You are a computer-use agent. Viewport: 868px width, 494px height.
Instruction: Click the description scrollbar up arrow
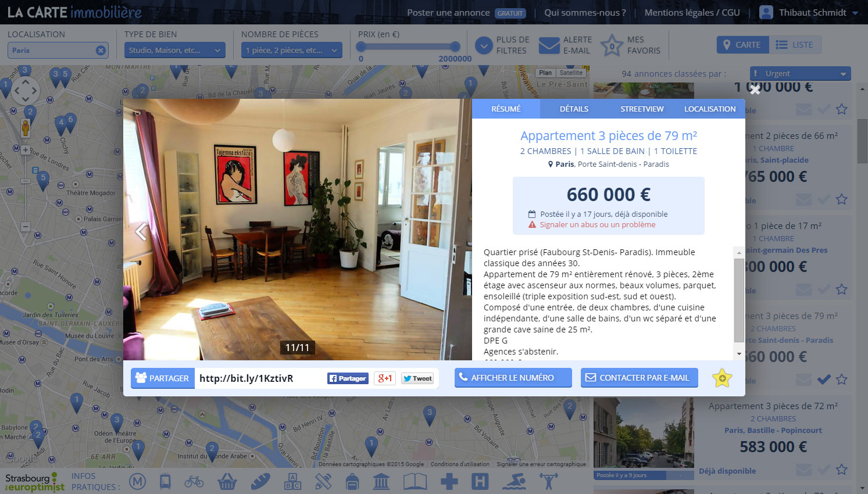[739, 252]
